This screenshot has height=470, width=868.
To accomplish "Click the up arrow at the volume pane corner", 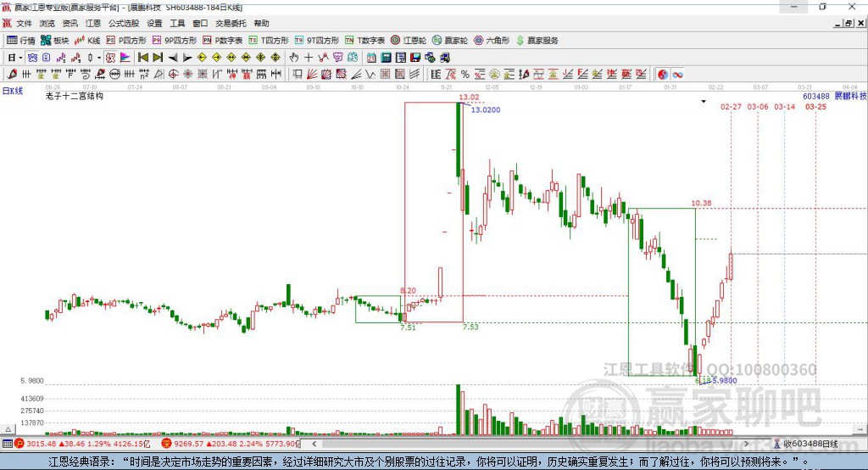I will coord(8,429).
